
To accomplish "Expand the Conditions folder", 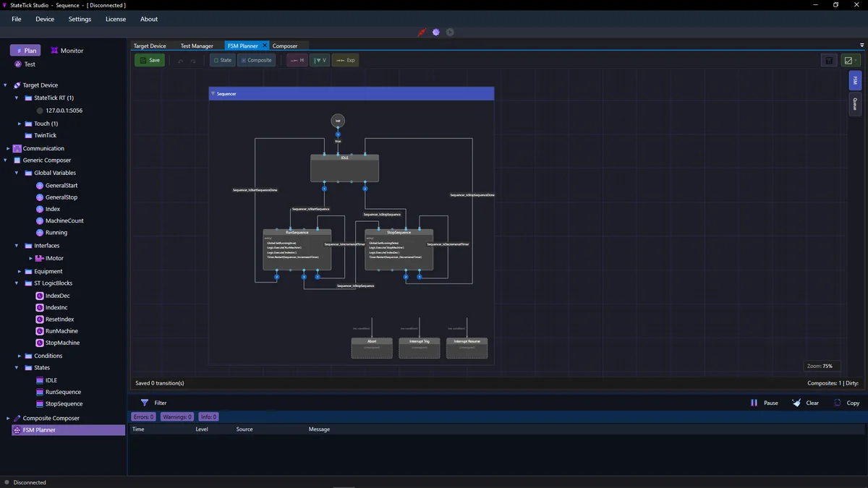I will 20,356.
